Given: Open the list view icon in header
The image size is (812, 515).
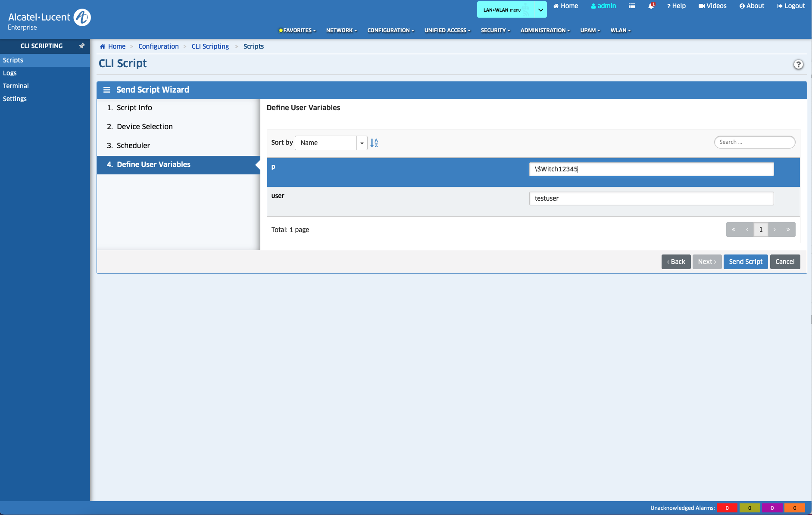Looking at the screenshot, I should coord(632,6).
